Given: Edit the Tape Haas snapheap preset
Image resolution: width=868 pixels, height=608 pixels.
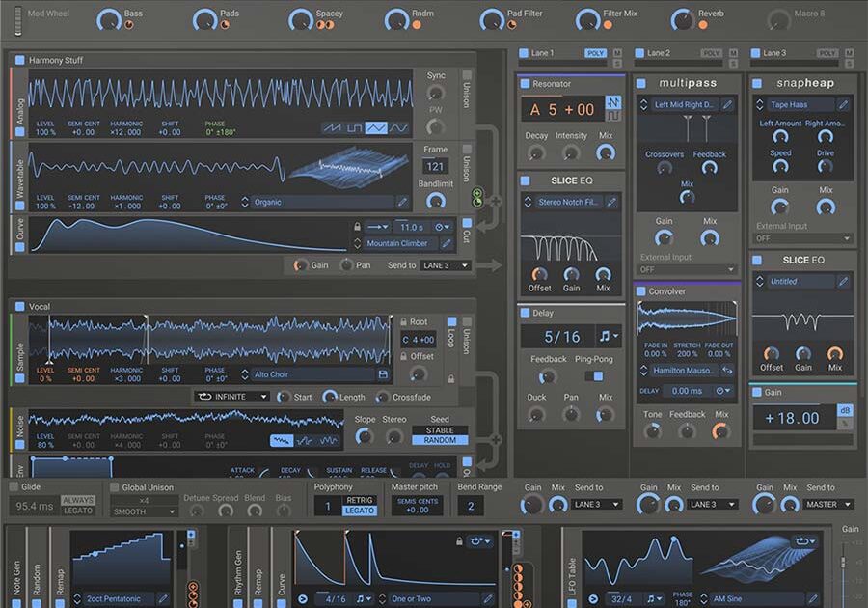Looking at the screenshot, I should coord(843,104).
